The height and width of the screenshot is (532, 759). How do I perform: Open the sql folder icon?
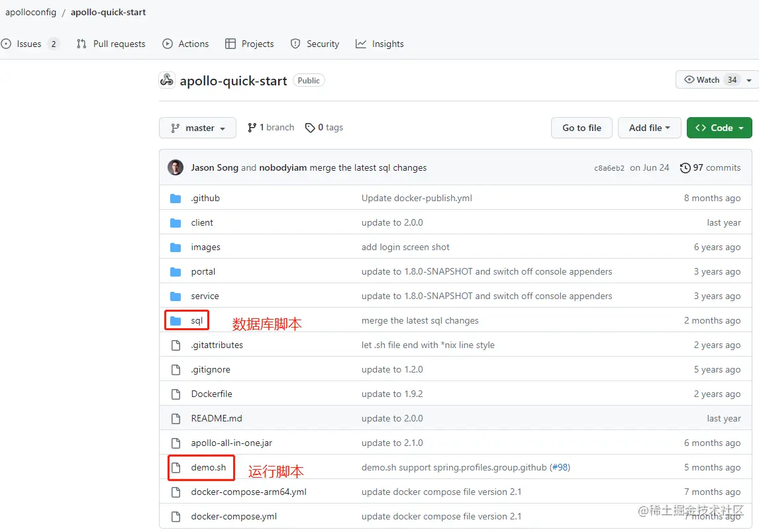[x=176, y=321]
